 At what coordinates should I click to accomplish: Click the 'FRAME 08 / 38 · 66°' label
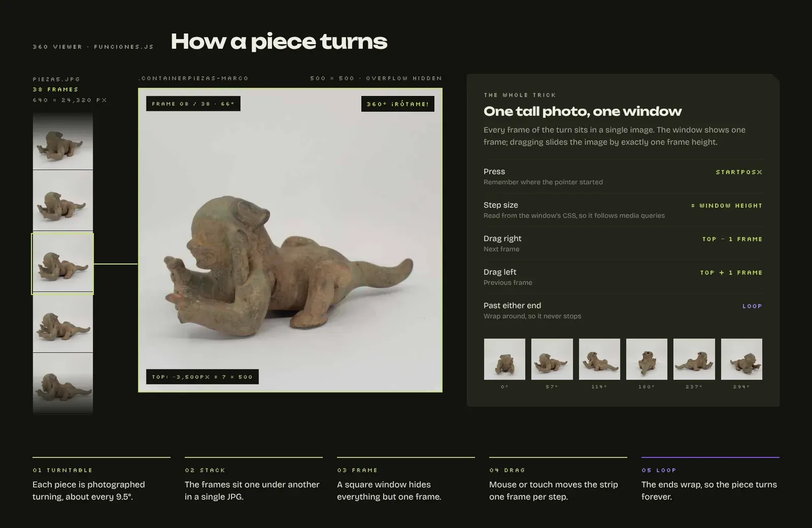tap(193, 104)
